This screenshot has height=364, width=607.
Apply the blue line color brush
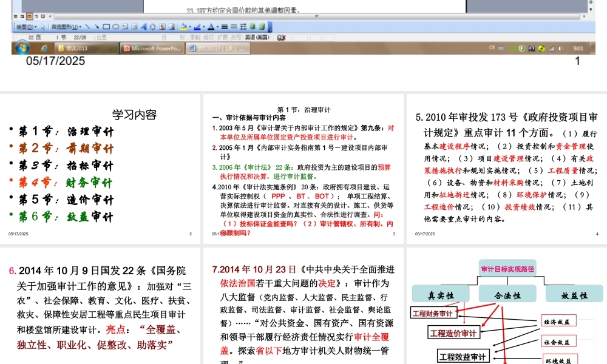197,27
